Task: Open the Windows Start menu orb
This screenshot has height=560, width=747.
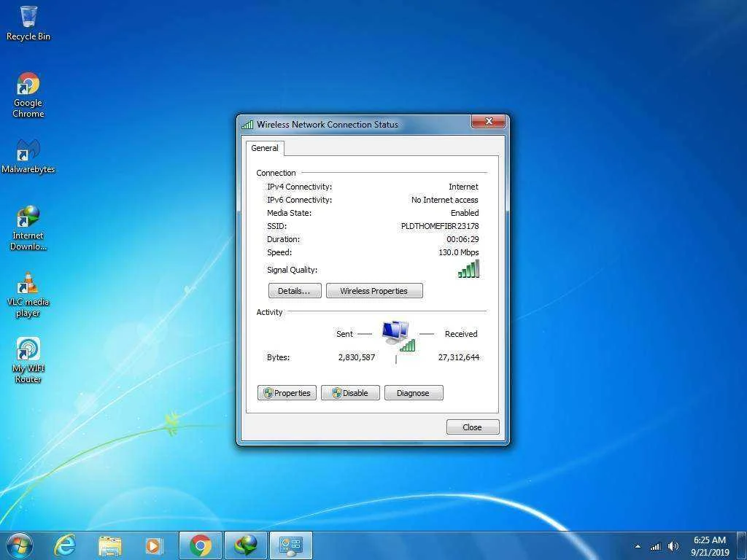Action: [20, 545]
